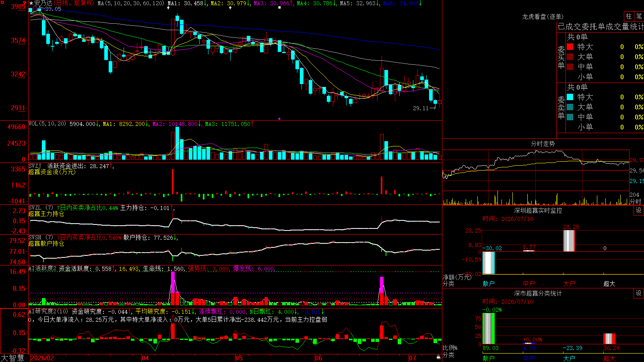The height and width of the screenshot is (362, 644).
Task: Click the white star marker under MA3
Action: pyautogui.click(x=279, y=8)
